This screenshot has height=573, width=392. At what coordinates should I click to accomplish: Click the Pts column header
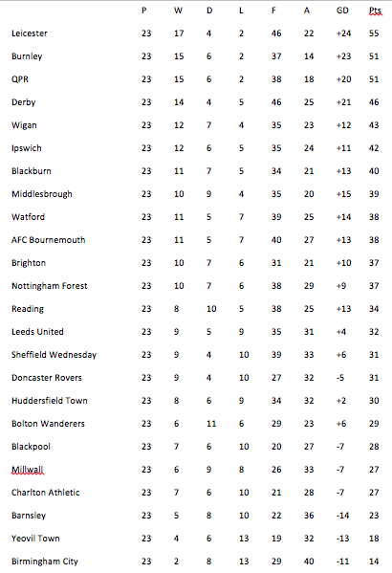(x=375, y=11)
